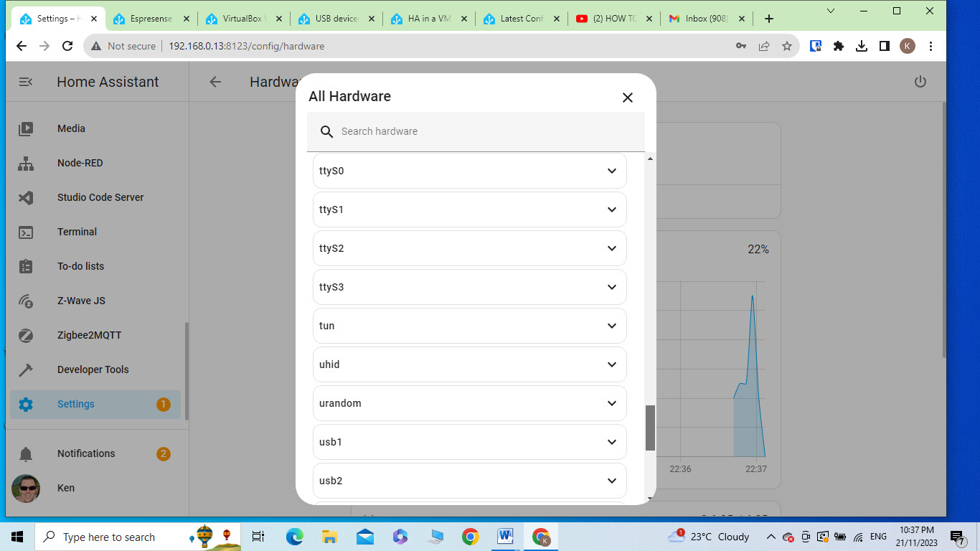Collapse the Home Assistant sidebar
The image size is (980, 551).
26,82
